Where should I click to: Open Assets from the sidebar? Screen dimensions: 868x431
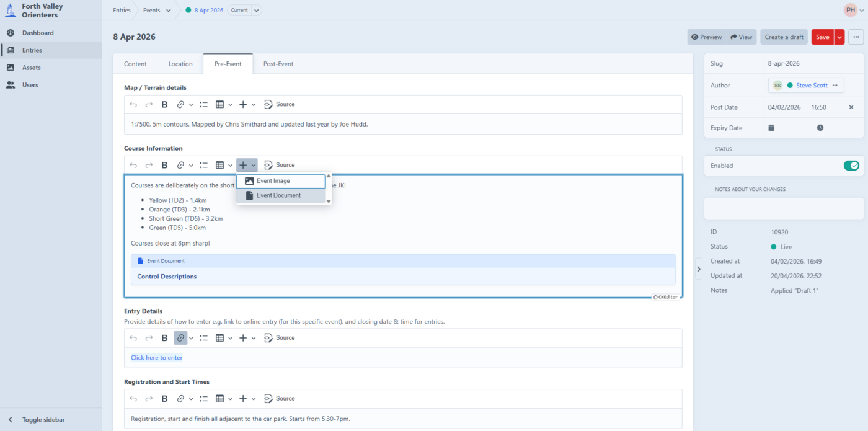point(31,68)
